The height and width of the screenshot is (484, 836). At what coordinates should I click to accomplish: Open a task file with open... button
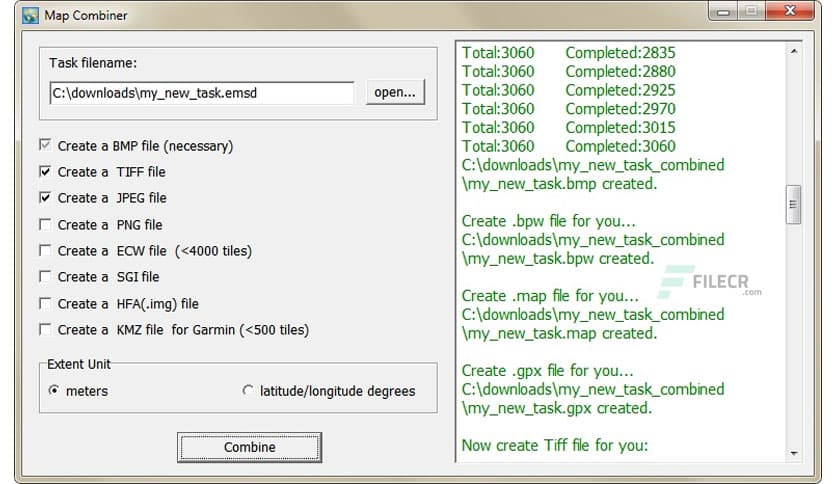[395, 92]
